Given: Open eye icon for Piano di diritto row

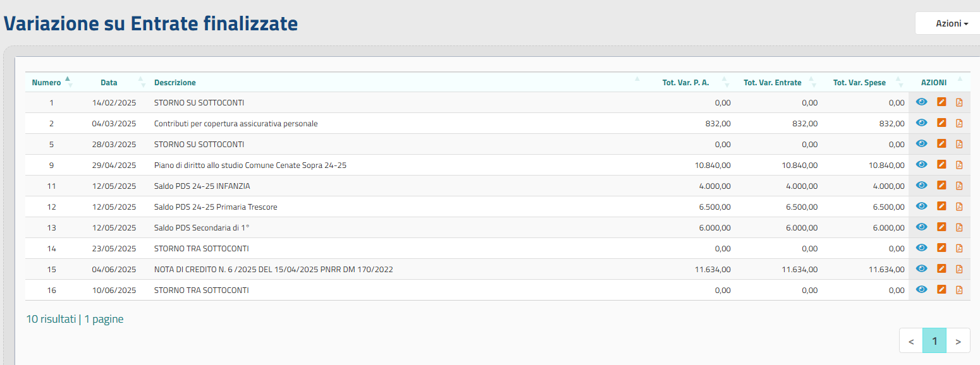Looking at the screenshot, I should (922, 165).
